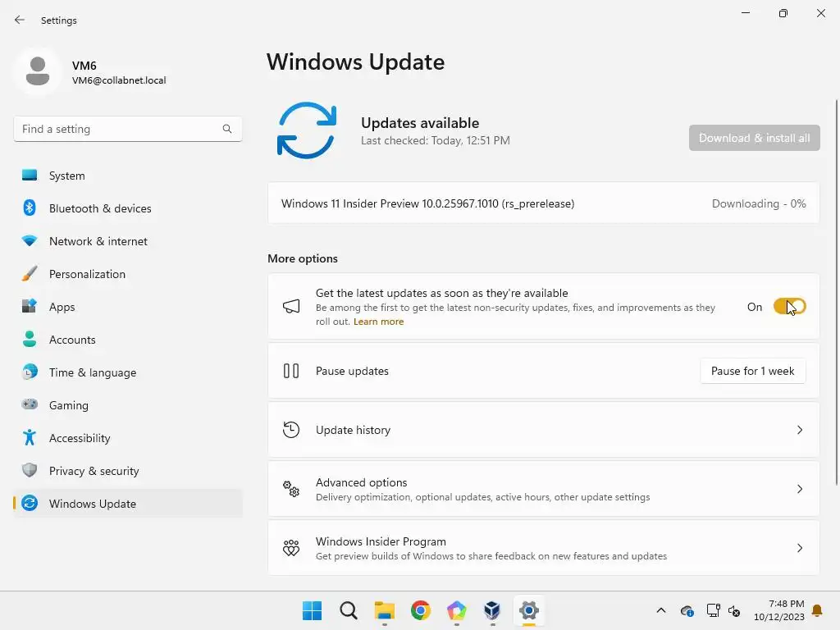Click the Settings gear icon in taskbar
This screenshot has height=630, width=840.
pos(529,610)
